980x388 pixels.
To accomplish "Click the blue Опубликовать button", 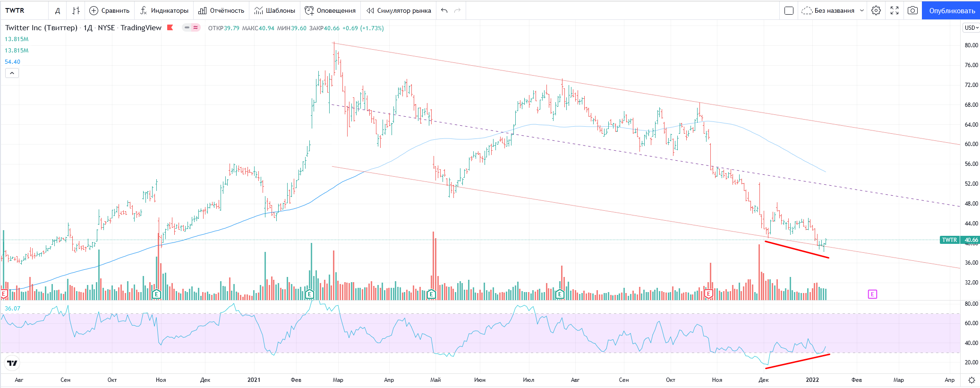I will 952,10.
